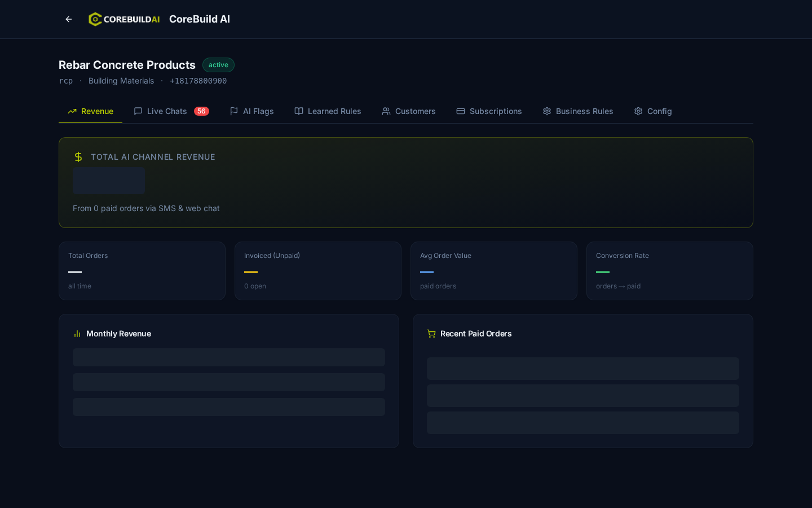The image size is (812, 508).
Task: Click the CoreBuildAI logo
Action: click(124, 19)
